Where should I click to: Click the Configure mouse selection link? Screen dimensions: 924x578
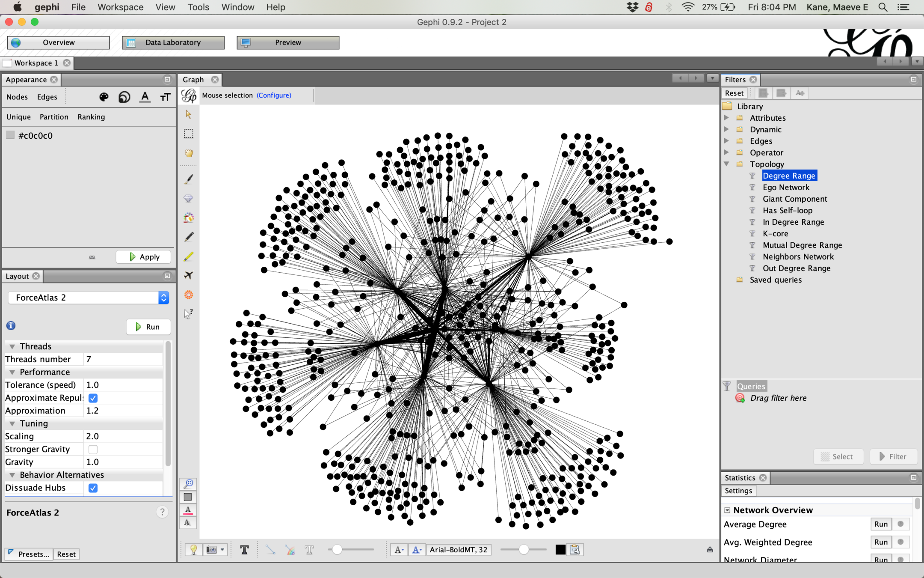point(274,95)
